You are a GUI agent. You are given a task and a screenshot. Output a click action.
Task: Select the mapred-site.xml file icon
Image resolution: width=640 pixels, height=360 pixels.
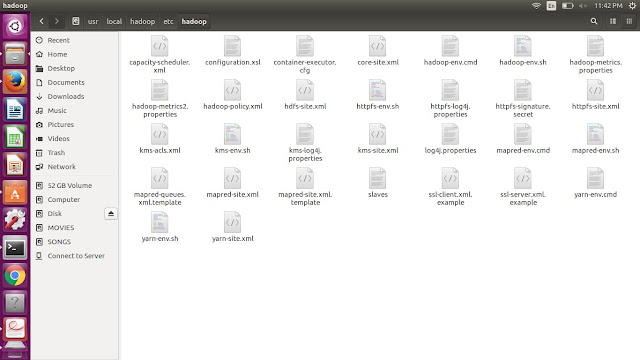click(x=232, y=178)
